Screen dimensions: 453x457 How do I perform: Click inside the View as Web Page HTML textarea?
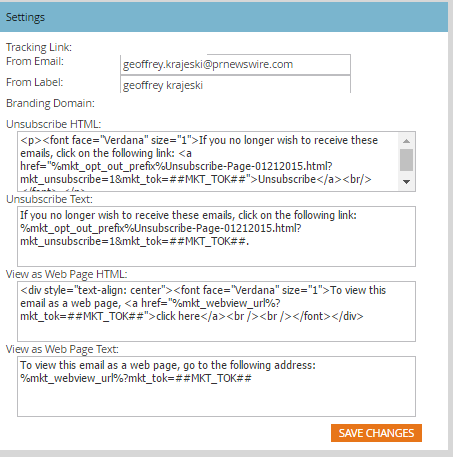(x=216, y=311)
